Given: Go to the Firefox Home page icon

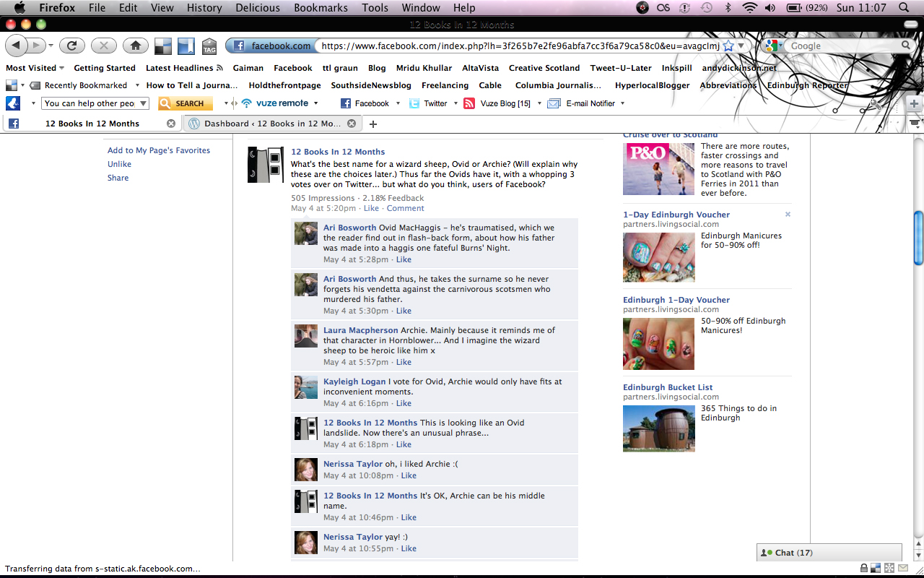Looking at the screenshot, I should click(135, 46).
